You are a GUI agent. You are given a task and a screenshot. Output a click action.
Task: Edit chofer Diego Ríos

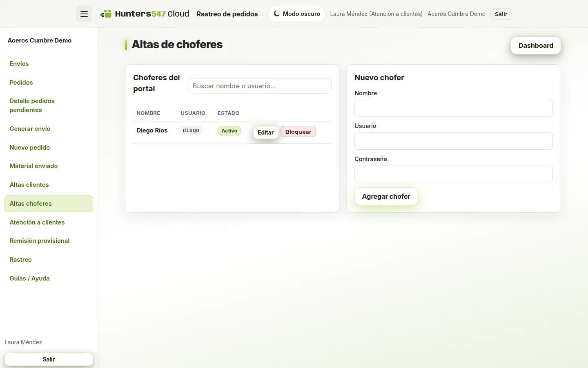[265, 132]
